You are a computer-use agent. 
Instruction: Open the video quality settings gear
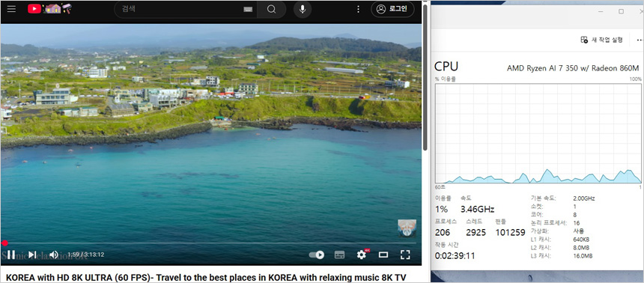click(x=362, y=255)
